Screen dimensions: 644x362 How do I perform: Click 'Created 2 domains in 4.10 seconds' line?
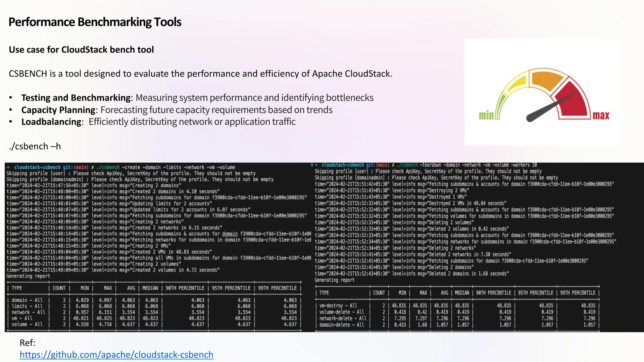[x=113, y=192]
